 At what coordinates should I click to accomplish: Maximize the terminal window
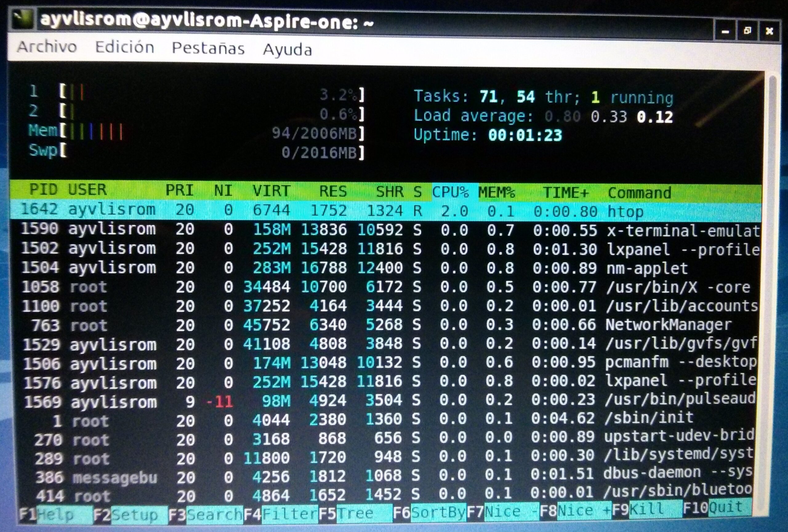(x=747, y=31)
